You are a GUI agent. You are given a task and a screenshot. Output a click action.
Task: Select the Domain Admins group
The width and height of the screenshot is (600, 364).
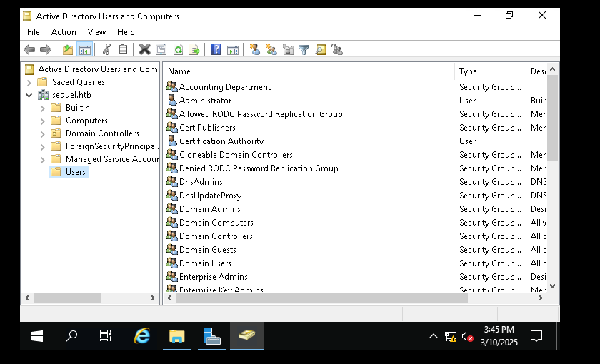[209, 209]
